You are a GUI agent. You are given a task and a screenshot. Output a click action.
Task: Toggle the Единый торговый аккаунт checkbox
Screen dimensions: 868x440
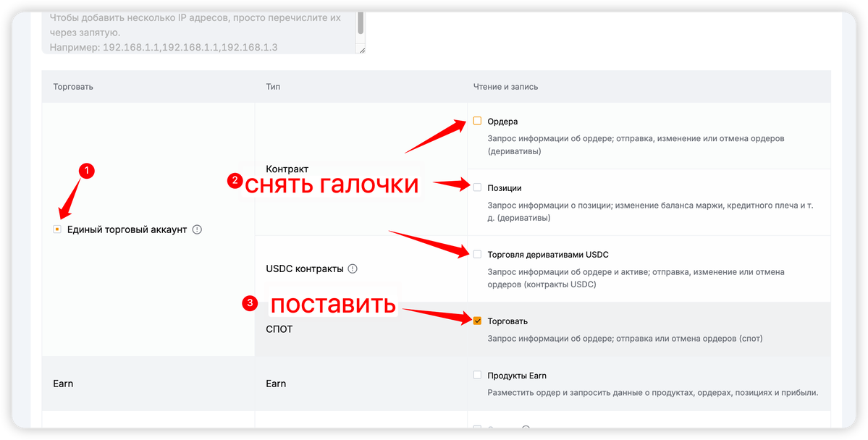coord(57,230)
